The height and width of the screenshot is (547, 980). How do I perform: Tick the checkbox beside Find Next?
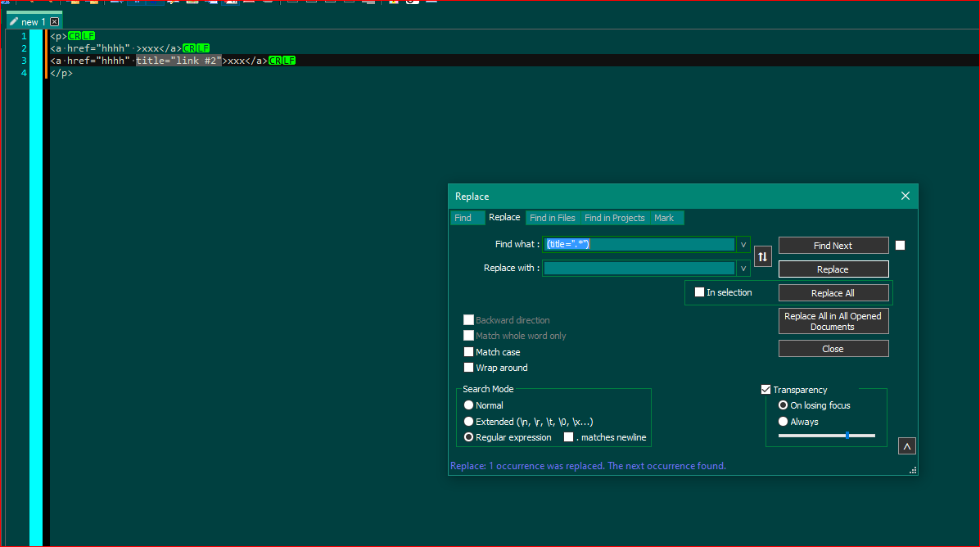point(900,246)
